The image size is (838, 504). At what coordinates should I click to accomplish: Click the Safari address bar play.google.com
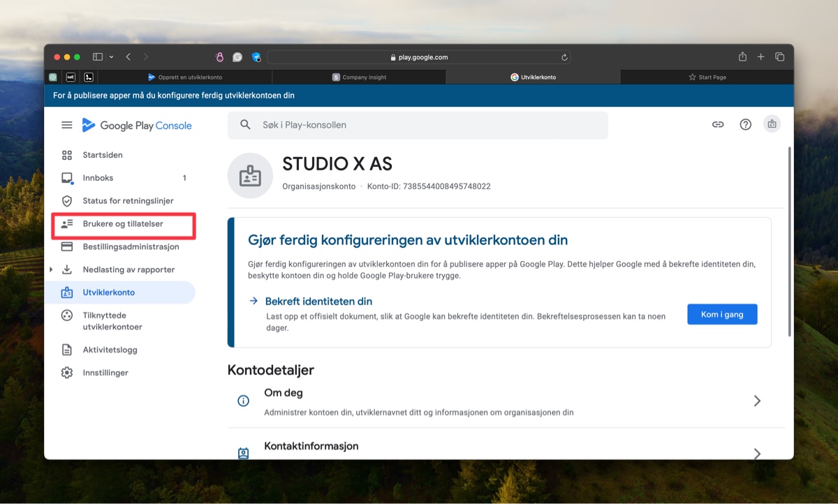(x=419, y=57)
